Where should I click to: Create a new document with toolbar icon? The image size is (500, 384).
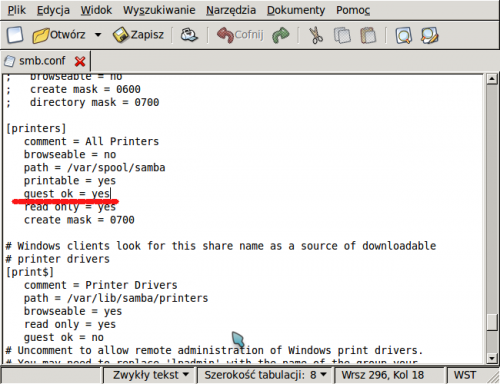(x=15, y=35)
